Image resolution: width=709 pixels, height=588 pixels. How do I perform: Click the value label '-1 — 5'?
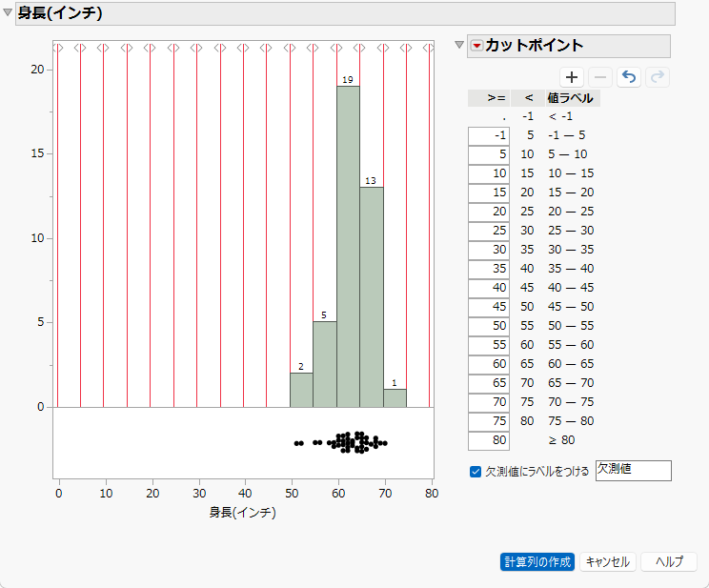point(567,135)
